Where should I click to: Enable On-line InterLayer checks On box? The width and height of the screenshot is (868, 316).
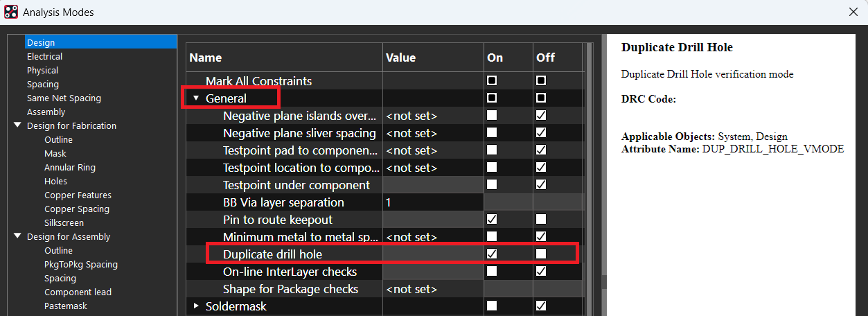[x=492, y=272]
